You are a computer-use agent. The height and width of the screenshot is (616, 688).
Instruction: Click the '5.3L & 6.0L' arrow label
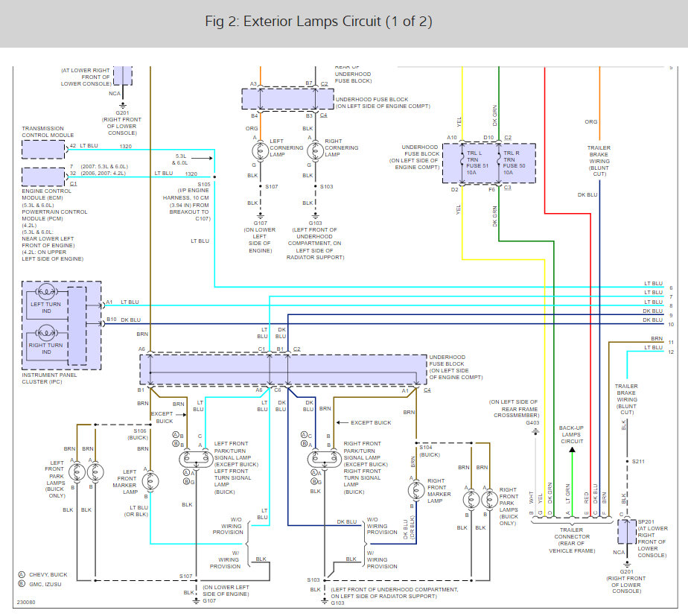pos(182,159)
